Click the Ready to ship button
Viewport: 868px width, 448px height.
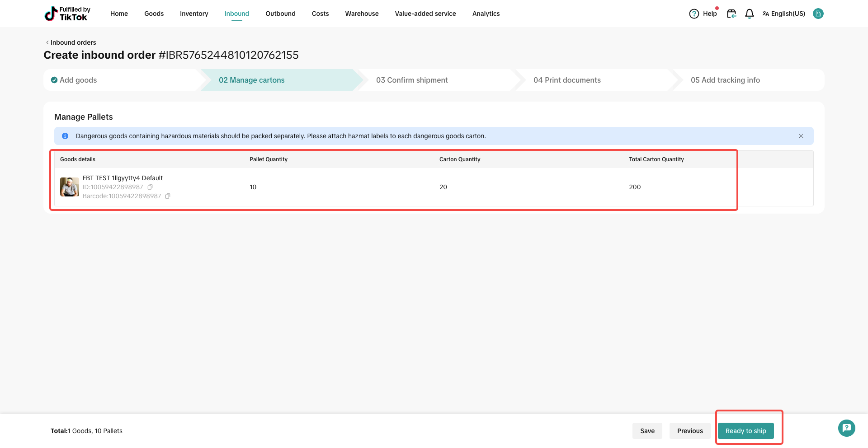point(745,431)
